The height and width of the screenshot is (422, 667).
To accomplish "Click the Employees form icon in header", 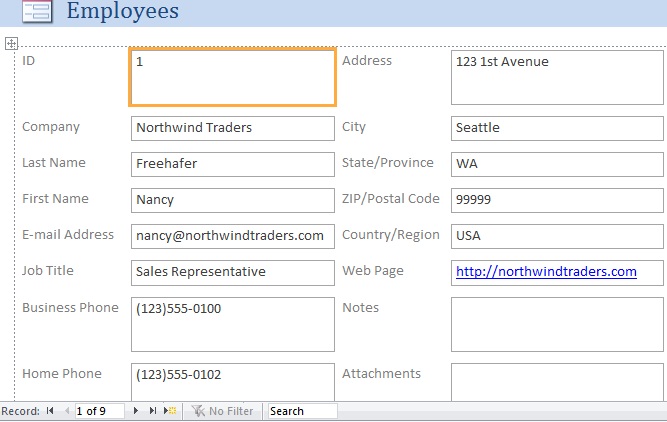I will (x=37, y=11).
